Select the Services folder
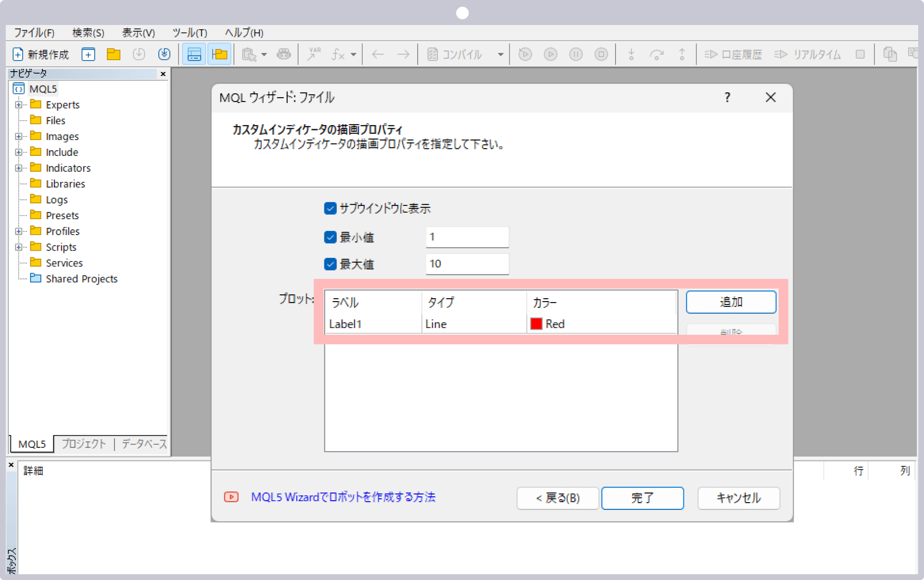The height and width of the screenshot is (580, 924). pos(57,263)
